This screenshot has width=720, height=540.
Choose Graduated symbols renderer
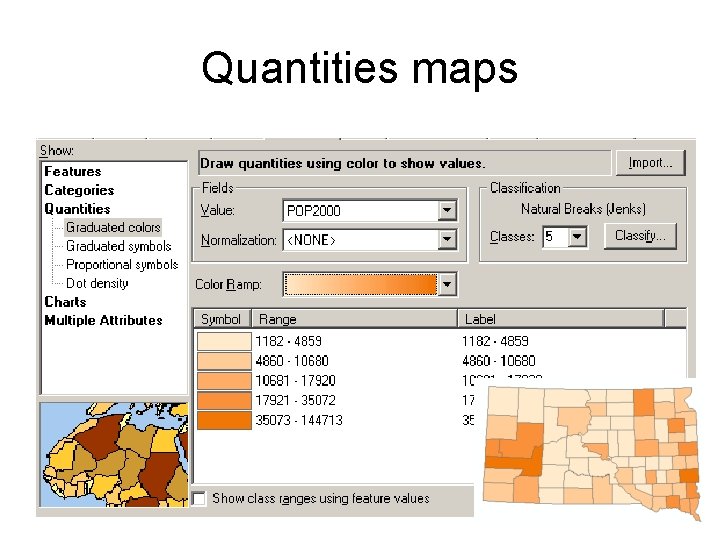[118, 246]
